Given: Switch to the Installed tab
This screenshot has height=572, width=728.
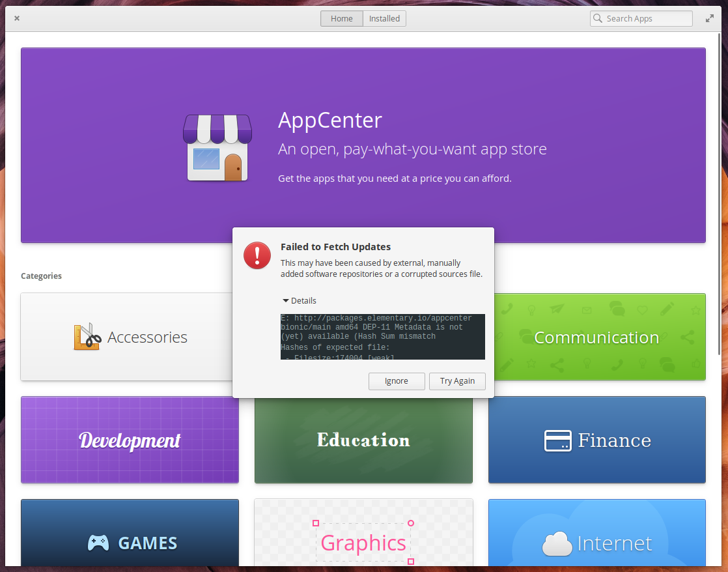Looking at the screenshot, I should tap(384, 19).
